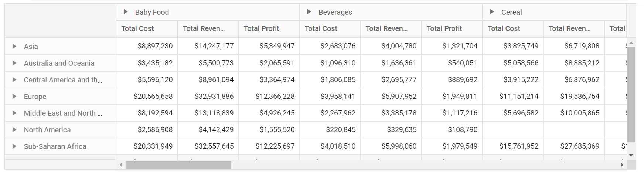The height and width of the screenshot is (176, 644).
Task: Click cell $220,845 in North America row
Action: tap(330, 129)
